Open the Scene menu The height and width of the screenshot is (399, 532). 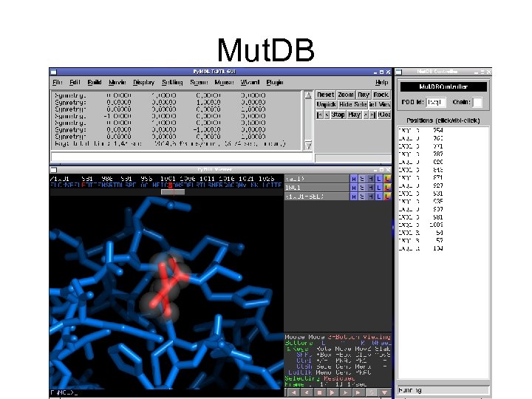[x=199, y=82]
